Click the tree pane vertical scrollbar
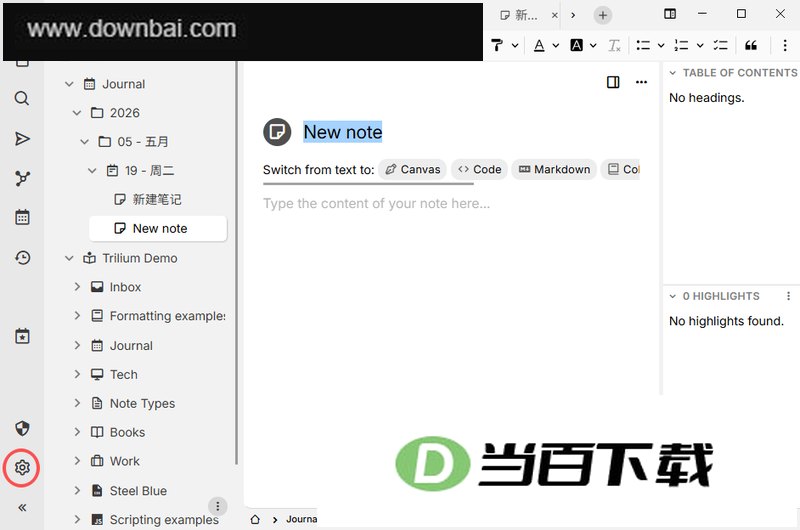Screen dimensions: 800x530 coord(236,263)
